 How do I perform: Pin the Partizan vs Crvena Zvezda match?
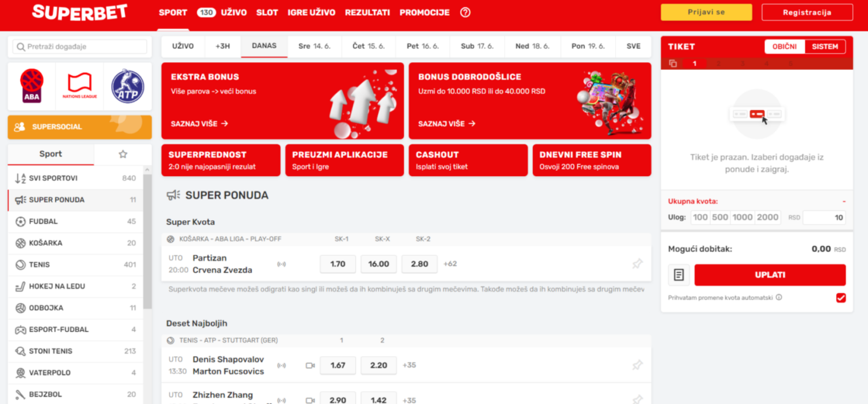(x=637, y=264)
